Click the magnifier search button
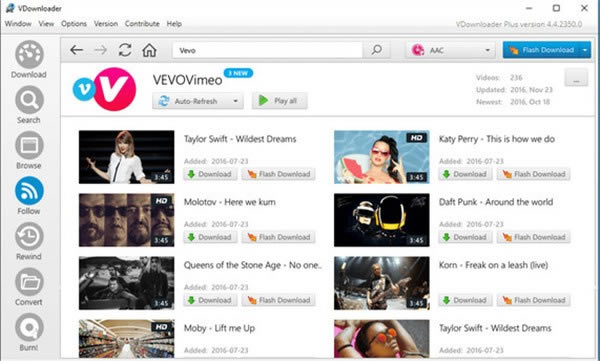Screen dimensions: 600x361 (x=377, y=50)
